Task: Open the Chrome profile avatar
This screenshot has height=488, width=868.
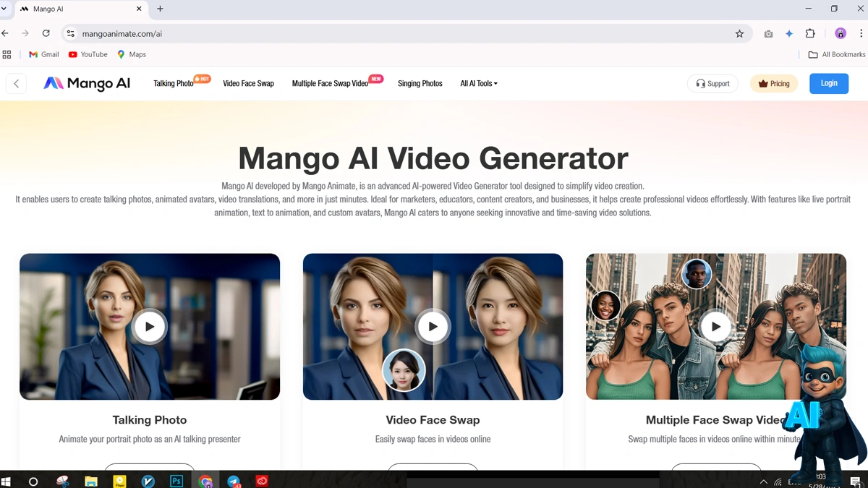Action: [841, 33]
